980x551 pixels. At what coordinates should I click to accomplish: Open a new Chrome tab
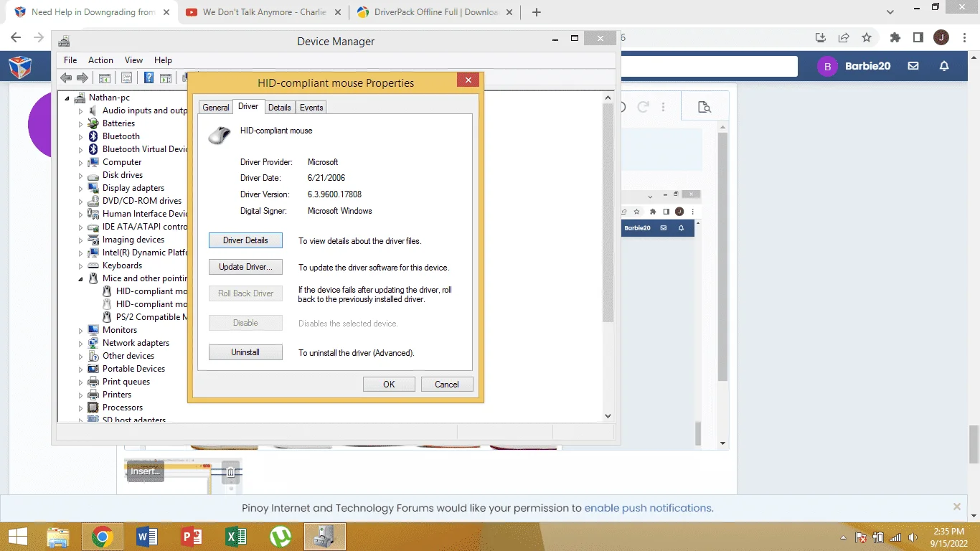537,12
